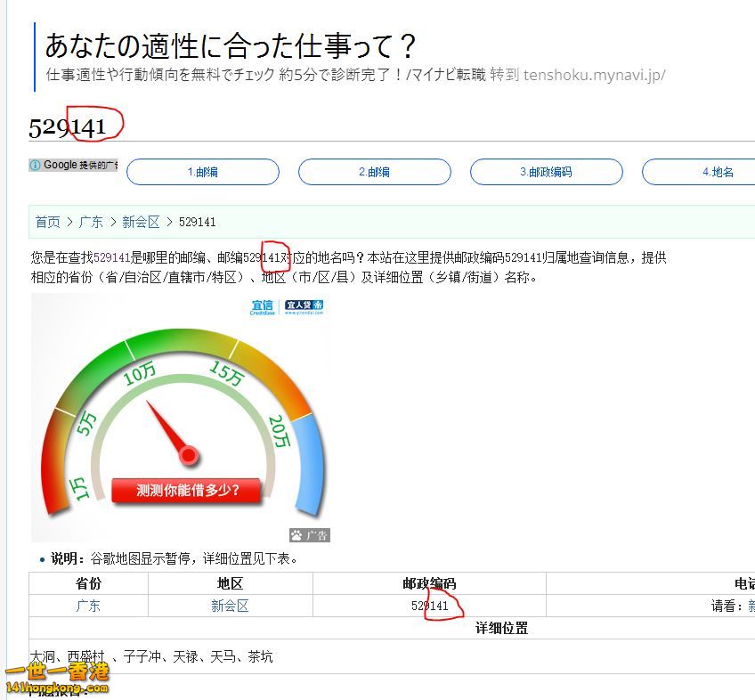Click the 地区 column header

231,583
